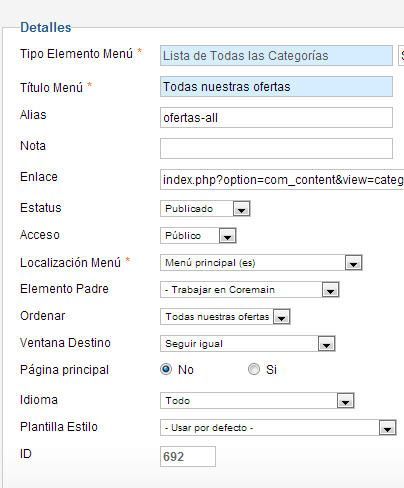Click the Alias input field

click(x=276, y=117)
